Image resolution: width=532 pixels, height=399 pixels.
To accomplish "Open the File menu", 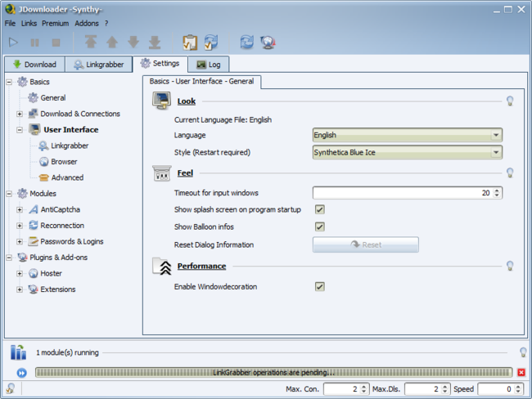I will 10,24.
